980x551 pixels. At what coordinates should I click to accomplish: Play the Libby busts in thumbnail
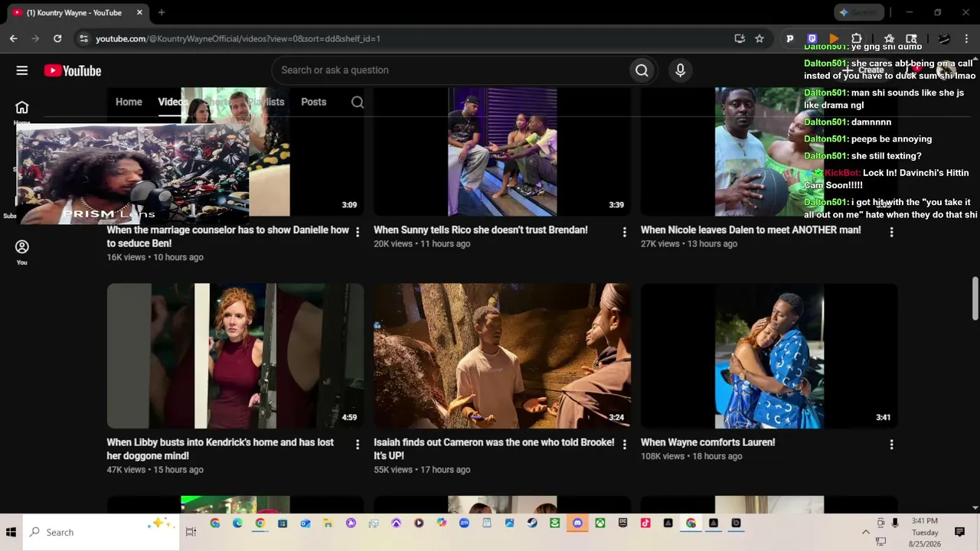[x=235, y=356]
